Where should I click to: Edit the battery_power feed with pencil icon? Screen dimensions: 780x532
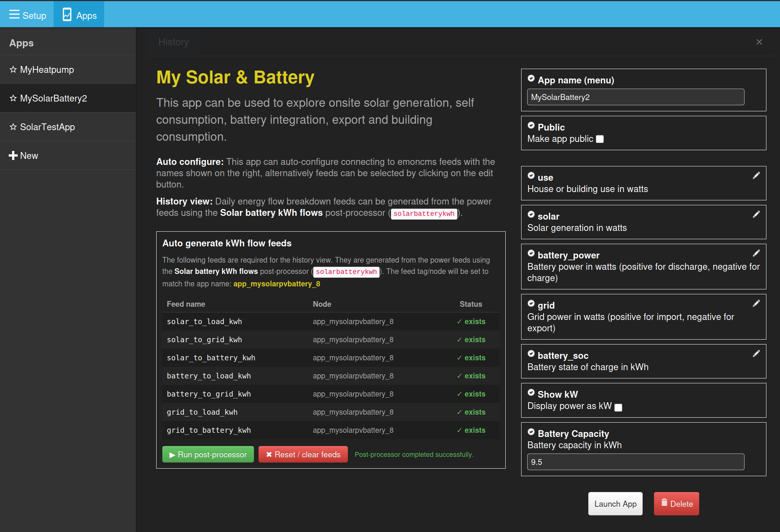(756, 253)
